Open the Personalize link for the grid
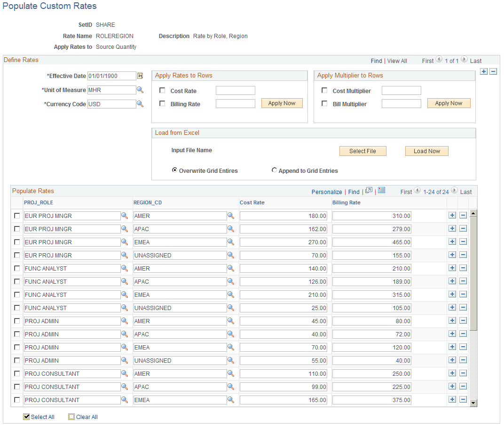 pos(327,192)
